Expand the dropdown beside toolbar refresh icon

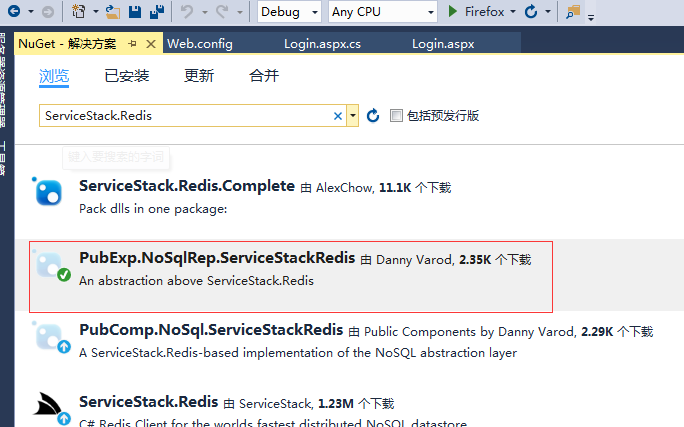click(548, 12)
